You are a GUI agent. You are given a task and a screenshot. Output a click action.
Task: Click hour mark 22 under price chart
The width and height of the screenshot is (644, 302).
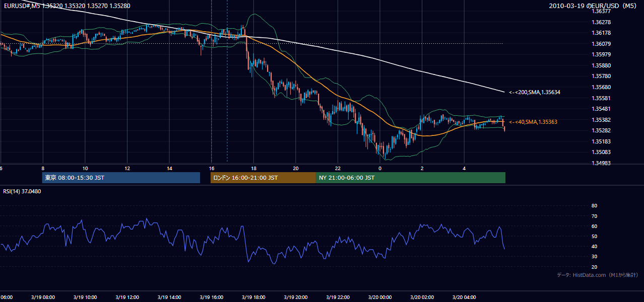(x=338, y=169)
